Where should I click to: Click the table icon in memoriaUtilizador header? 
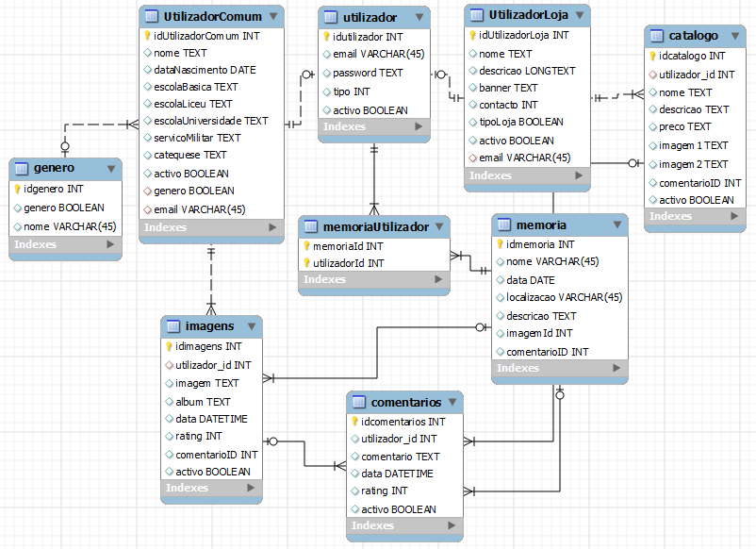click(x=311, y=226)
